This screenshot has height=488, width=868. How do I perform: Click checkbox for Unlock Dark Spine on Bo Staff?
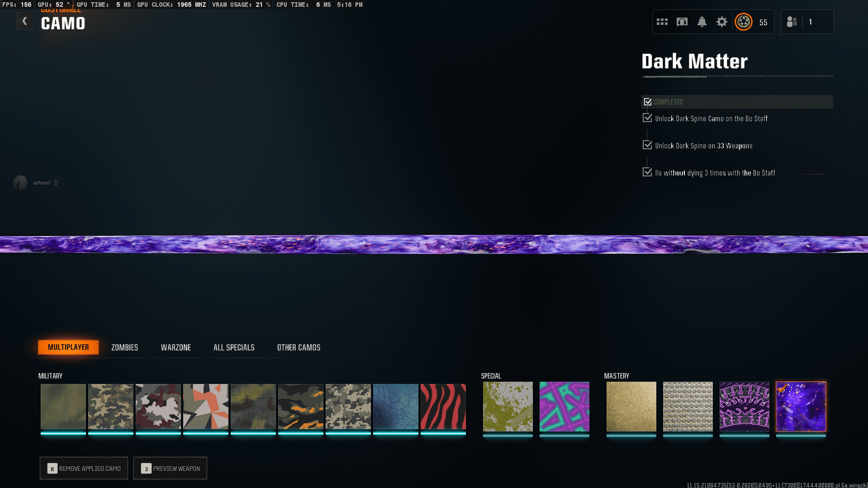click(x=647, y=118)
